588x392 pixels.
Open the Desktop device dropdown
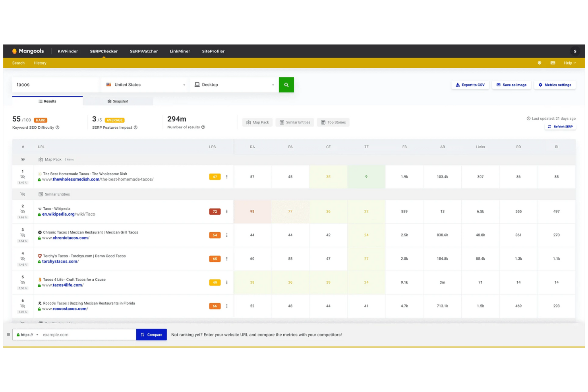click(234, 85)
